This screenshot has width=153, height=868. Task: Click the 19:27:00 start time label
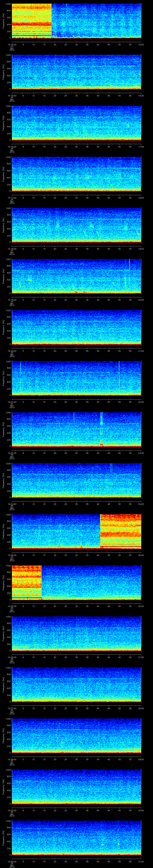click(12, 708)
